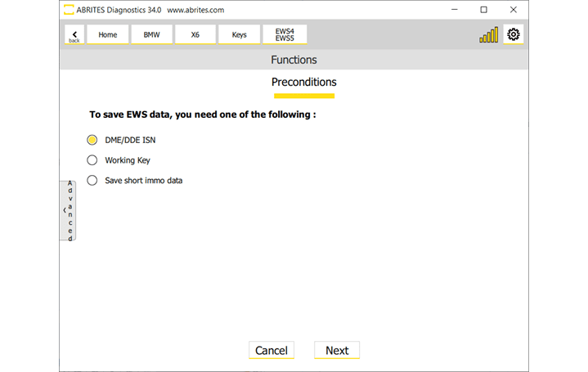Select the Save short immo data option
This screenshot has width=588, height=372.
point(92,180)
